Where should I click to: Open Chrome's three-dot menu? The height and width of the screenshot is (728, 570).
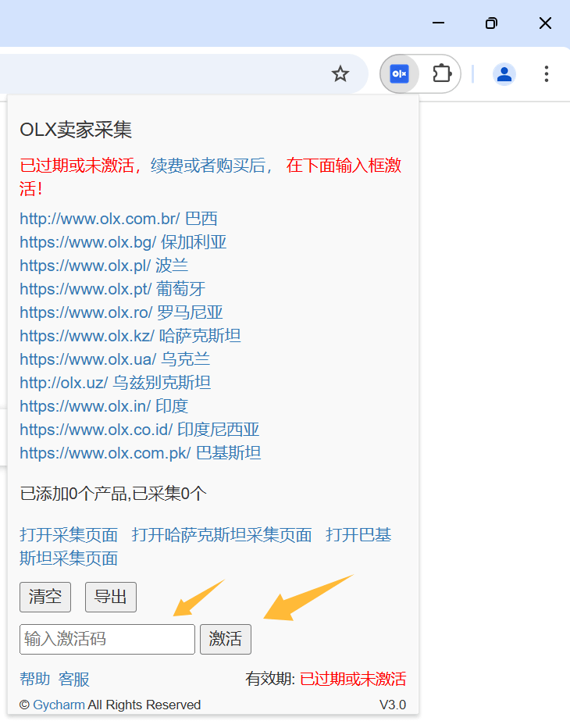547,74
